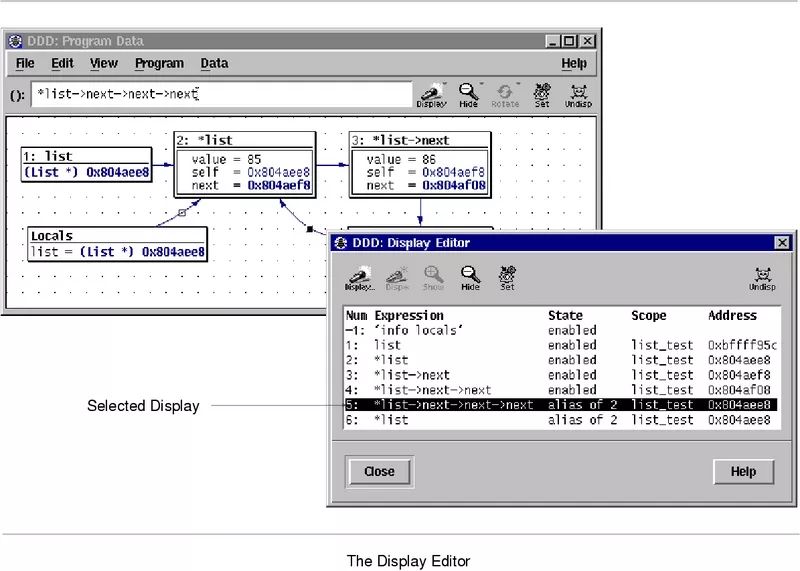Select row 4: *list->next->next in Display Editor
This screenshot has height=571, width=800.
(x=561, y=390)
